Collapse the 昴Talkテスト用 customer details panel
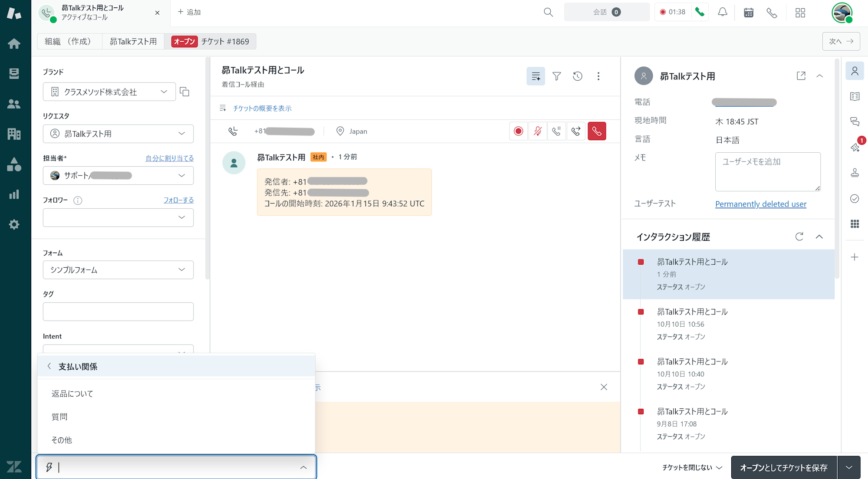The height and width of the screenshot is (479, 868). click(x=820, y=75)
